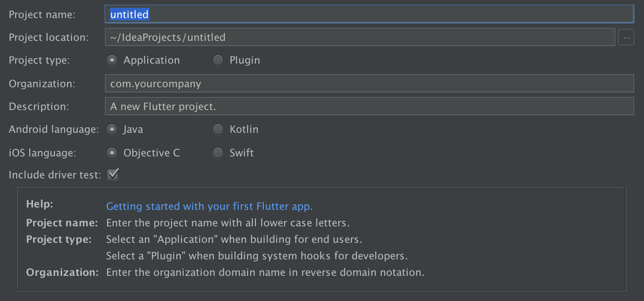Click the Objective C option label
The width and height of the screenshot is (644, 301).
click(x=151, y=153)
